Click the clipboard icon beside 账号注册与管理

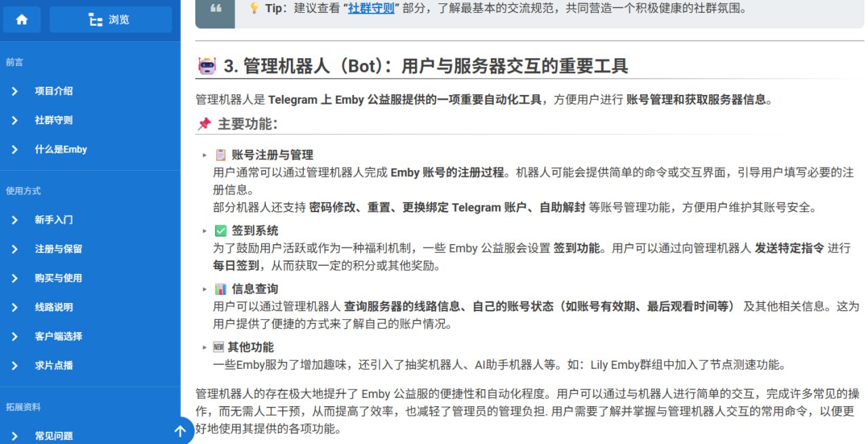[x=220, y=155]
